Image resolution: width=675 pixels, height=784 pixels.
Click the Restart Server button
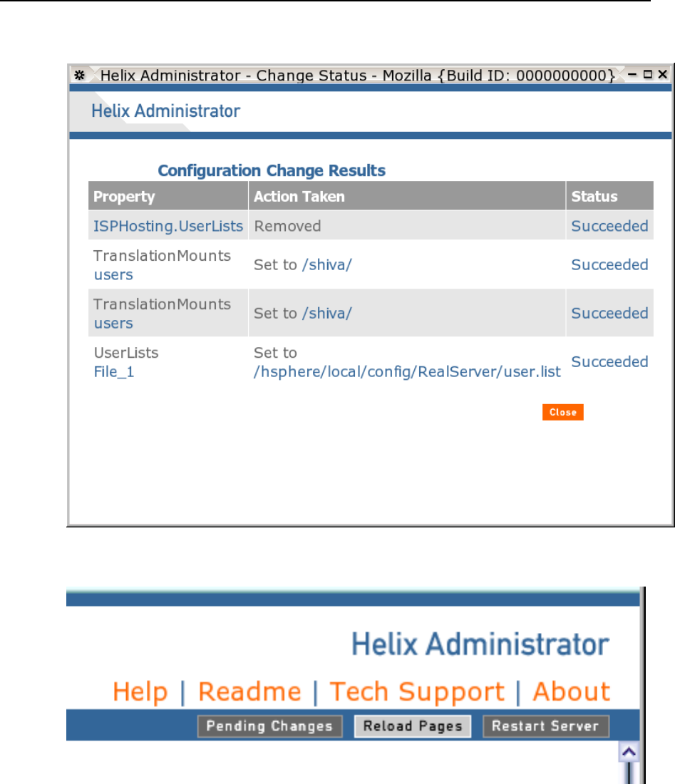[x=546, y=726]
